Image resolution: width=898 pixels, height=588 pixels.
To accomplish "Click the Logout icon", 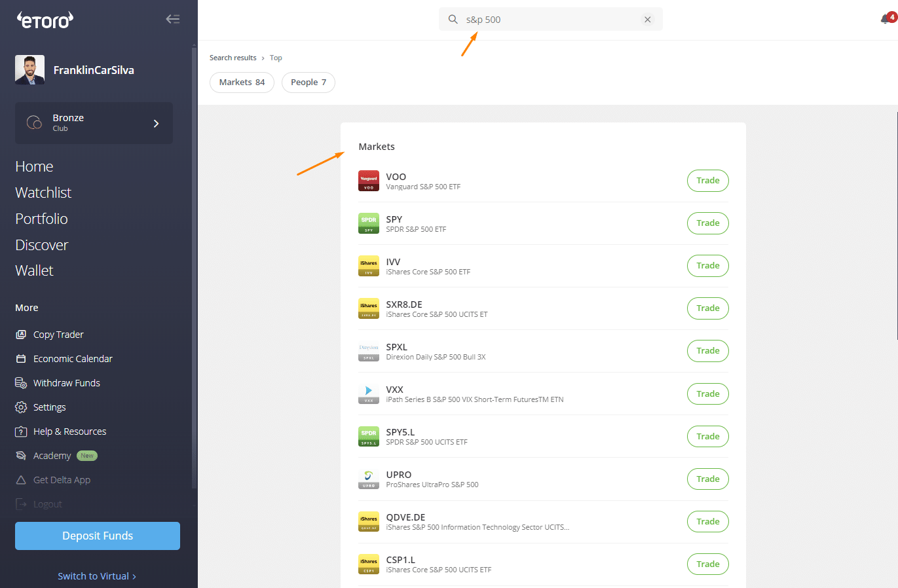I will (x=21, y=504).
